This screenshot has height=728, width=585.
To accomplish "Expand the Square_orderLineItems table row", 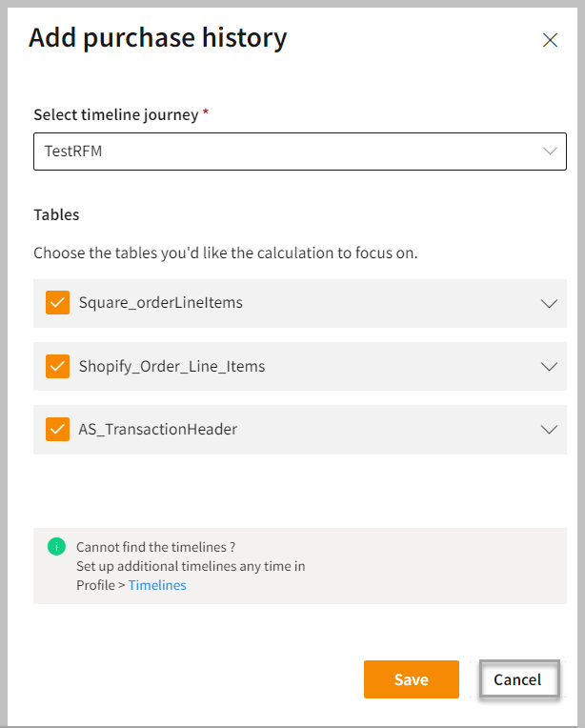I will pyautogui.click(x=549, y=303).
